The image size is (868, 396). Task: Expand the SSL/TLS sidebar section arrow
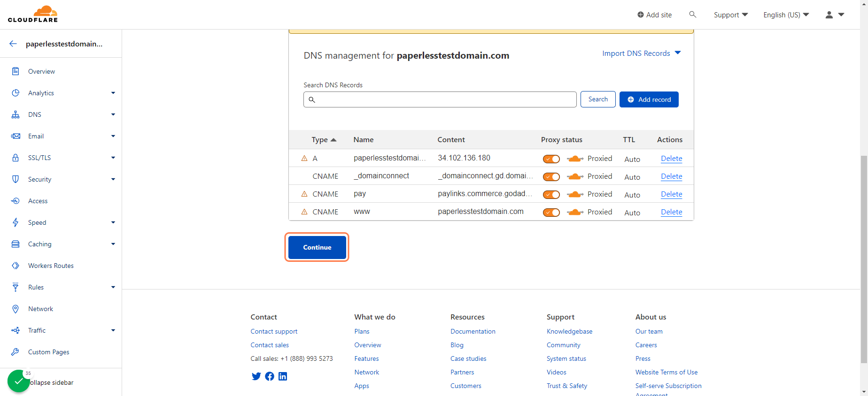(113, 158)
